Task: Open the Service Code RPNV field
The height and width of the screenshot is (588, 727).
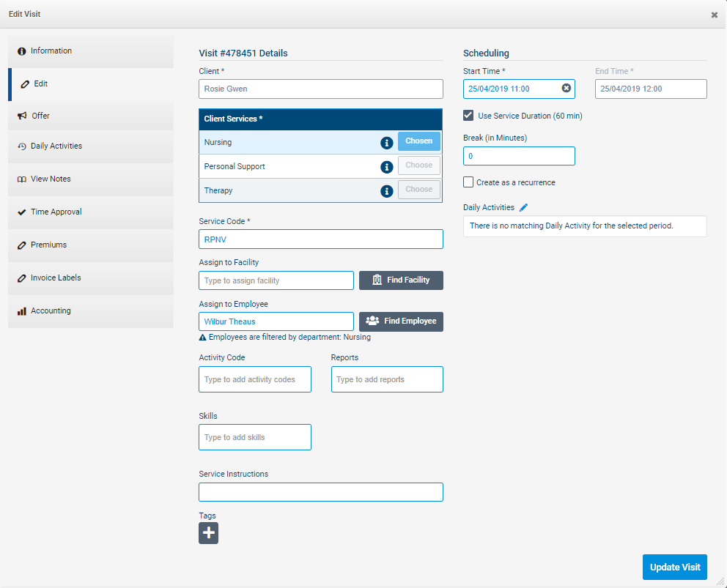Action: click(x=320, y=239)
